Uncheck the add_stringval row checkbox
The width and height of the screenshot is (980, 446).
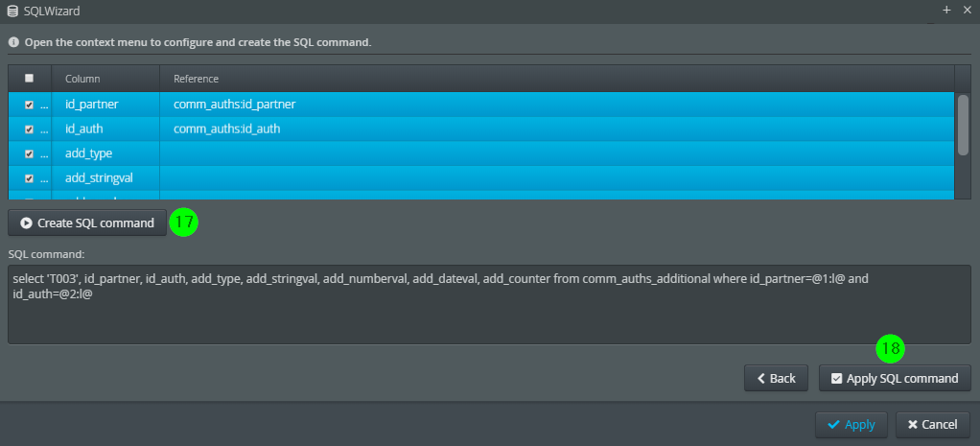(29, 178)
